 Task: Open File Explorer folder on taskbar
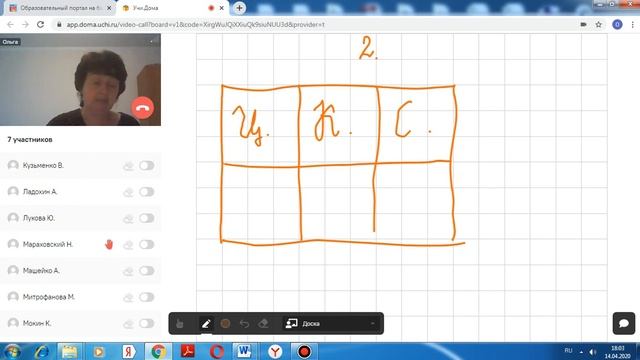point(69,351)
